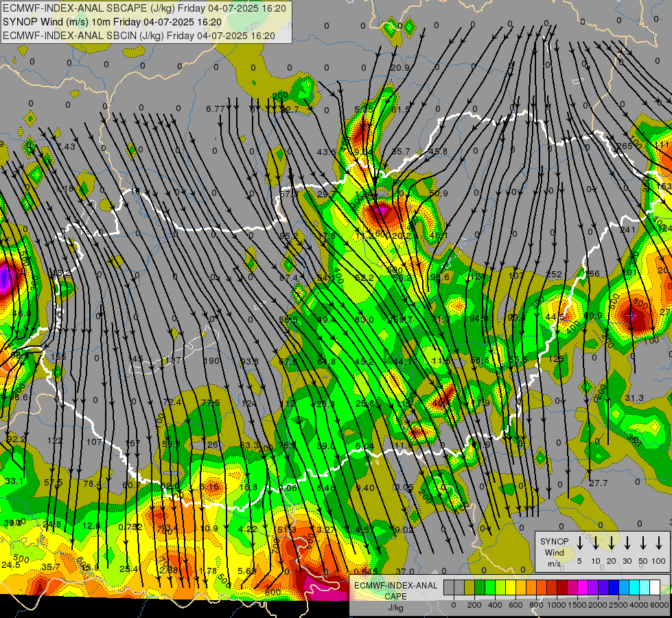The height and width of the screenshot is (618, 672).
Task: Click the map value 78.4
Action: tap(93, 484)
